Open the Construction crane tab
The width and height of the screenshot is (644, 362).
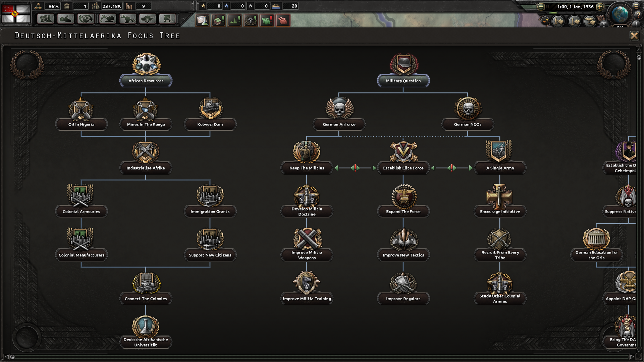107,19
